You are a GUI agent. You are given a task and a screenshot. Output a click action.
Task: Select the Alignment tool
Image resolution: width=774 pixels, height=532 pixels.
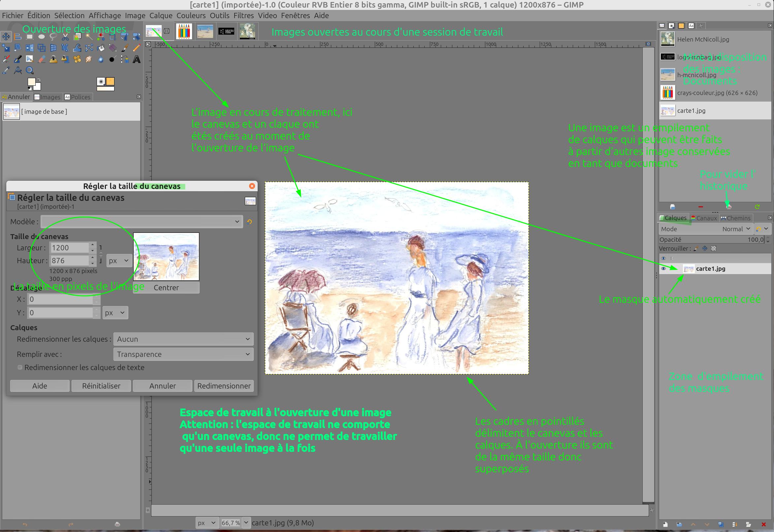[18, 37]
